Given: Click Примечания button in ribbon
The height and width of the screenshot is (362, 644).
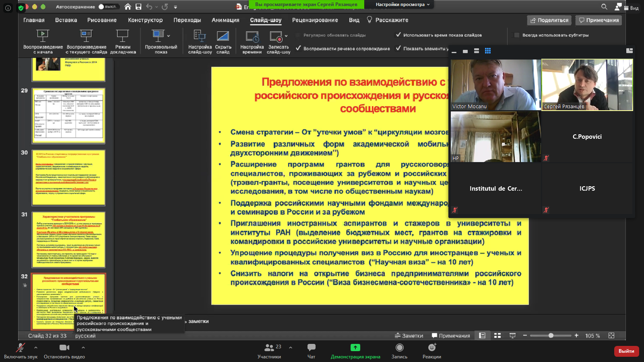Looking at the screenshot, I should [x=599, y=20].
